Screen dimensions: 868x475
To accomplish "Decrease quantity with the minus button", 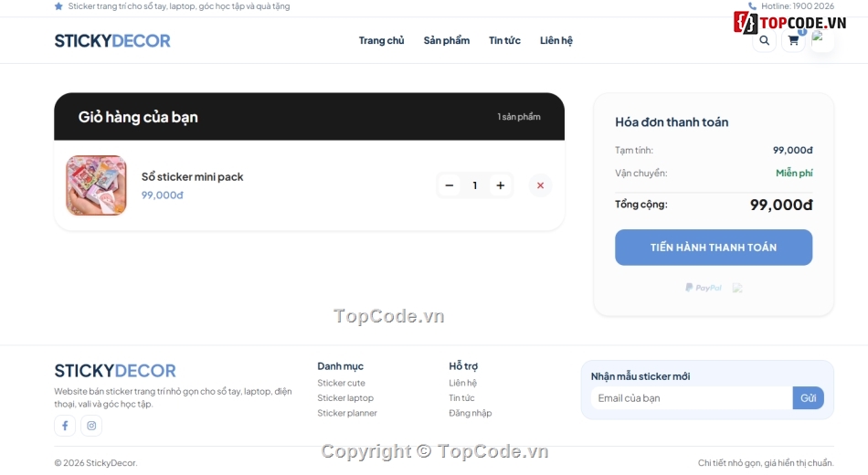I will 450,185.
